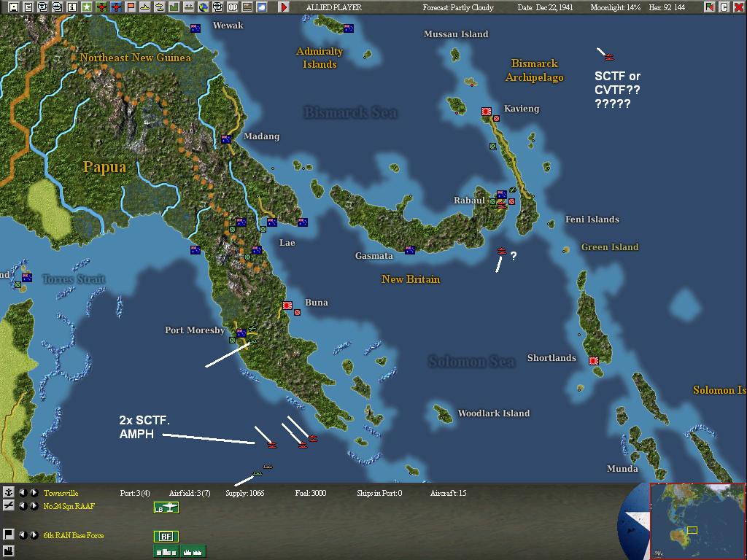Image resolution: width=747 pixels, height=560 pixels.
Task: Click the factory icon in bottom-left panel
Action: [8, 553]
